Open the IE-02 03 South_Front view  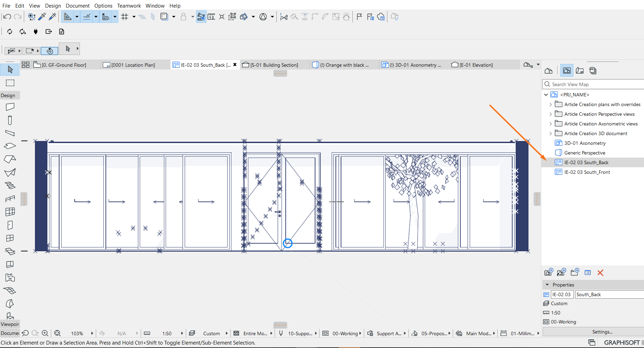[x=587, y=172]
